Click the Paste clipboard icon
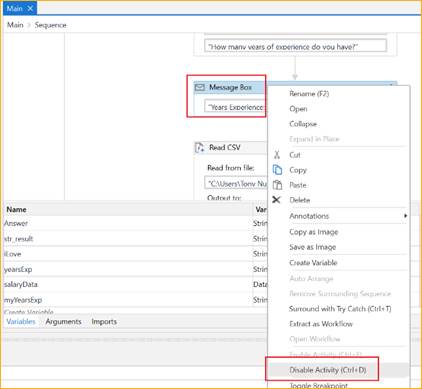Viewport: 422px width, 389px height. (x=277, y=185)
